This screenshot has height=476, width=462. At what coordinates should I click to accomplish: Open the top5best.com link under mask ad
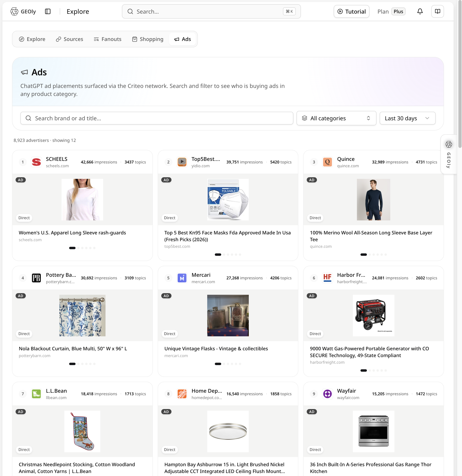(x=177, y=246)
